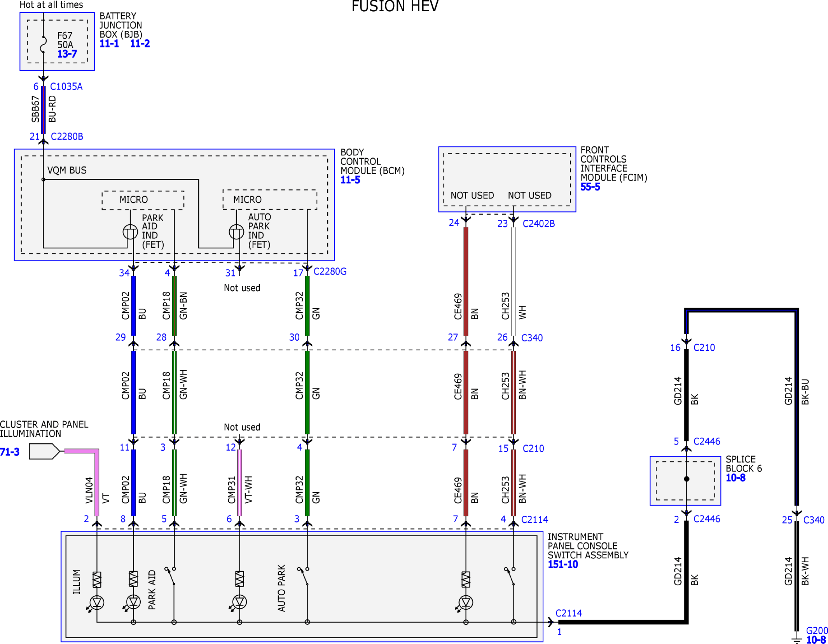The width and height of the screenshot is (828, 644).
Task: Open the 11-2 Battery Junction Box reference
Action: point(140,44)
